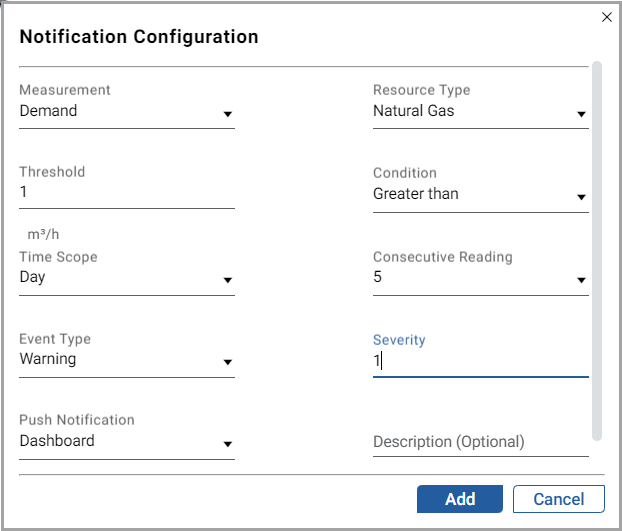The width and height of the screenshot is (622, 531).
Task: Expand the Resource Type dropdown arrow
Action: (581, 114)
